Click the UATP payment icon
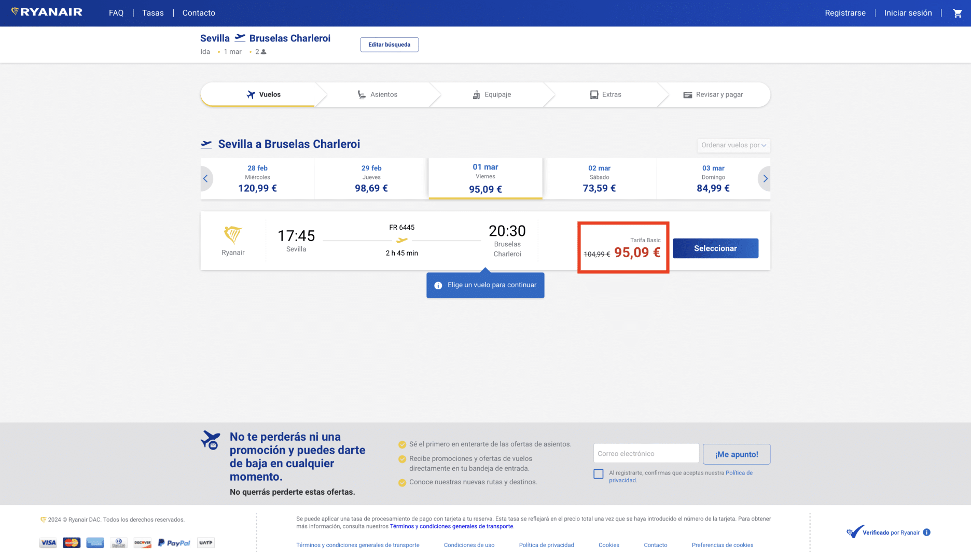This screenshot has width=971, height=560. 206,543
